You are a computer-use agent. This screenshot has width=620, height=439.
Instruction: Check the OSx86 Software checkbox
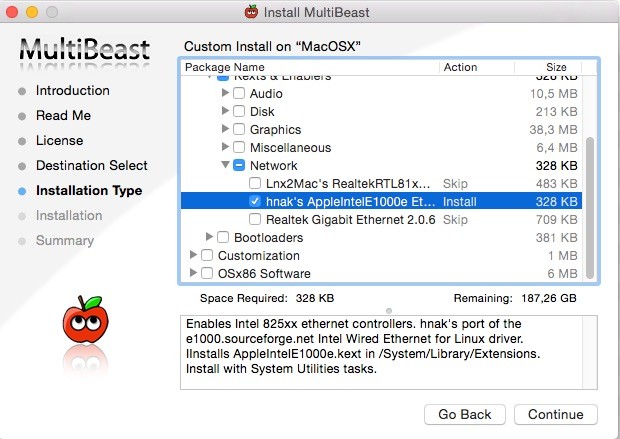tap(207, 273)
